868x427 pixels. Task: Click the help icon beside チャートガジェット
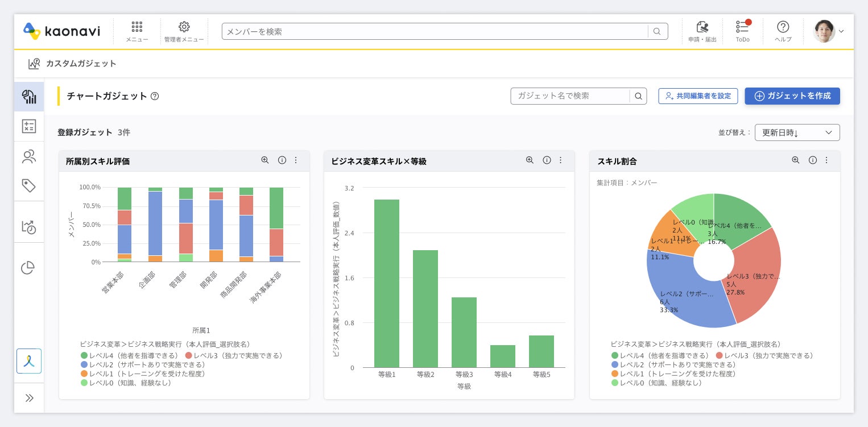(x=155, y=96)
